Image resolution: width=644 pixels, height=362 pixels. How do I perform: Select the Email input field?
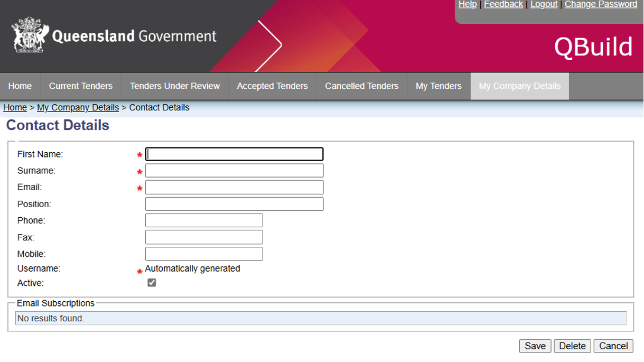click(234, 187)
